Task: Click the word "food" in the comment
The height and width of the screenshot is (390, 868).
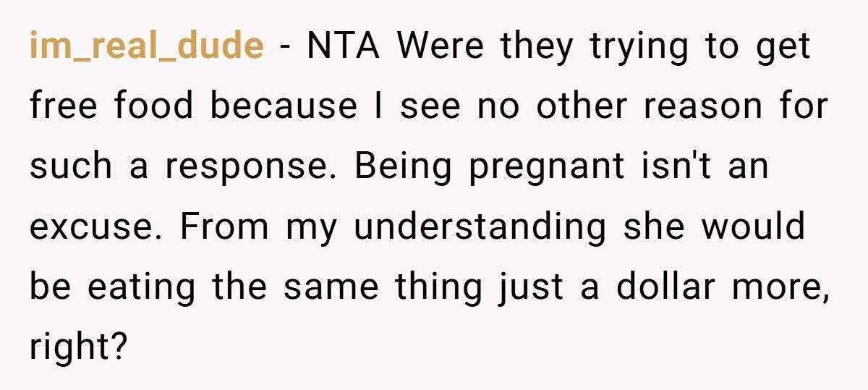Action: pyautogui.click(x=158, y=107)
